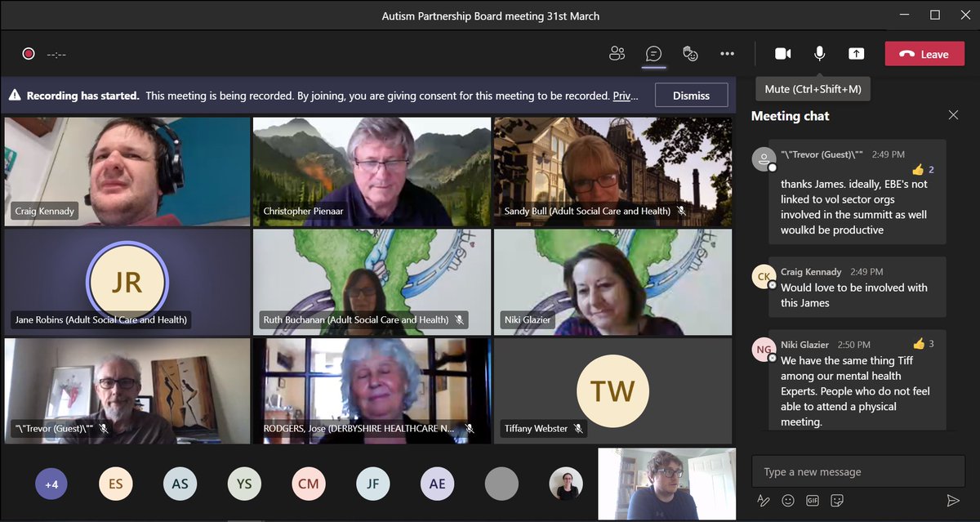Viewport: 980px width, 522px height.
Task: Click Tiffany Webster's muted microphone indicator
Action: 578,428
